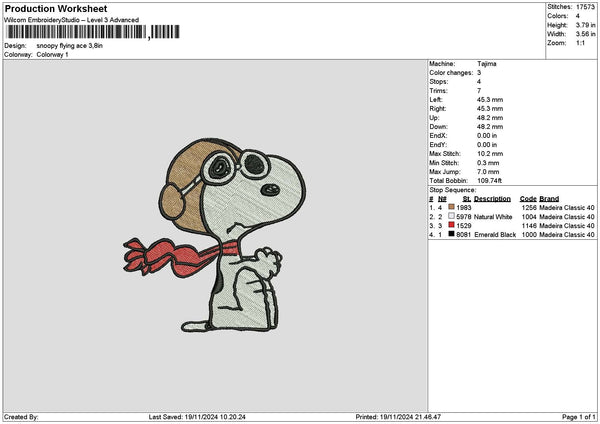Screen dimensions: 600x424
Task: Select the Left value 45.3 mm
Action: [x=490, y=100]
